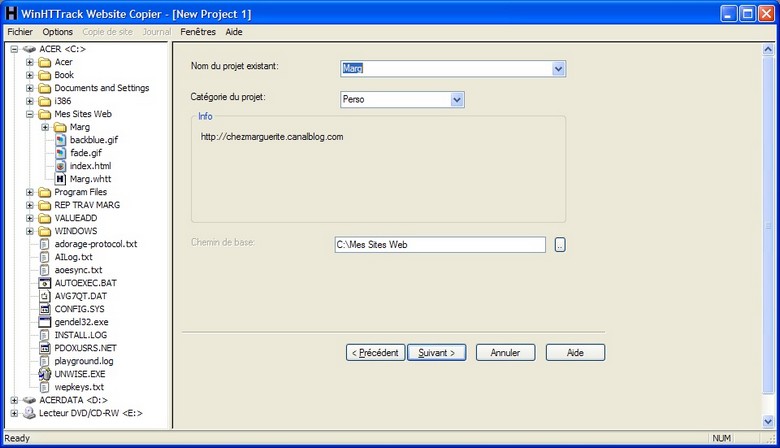Open the existing project name dropdown
The width and height of the screenshot is (780, 448).
(x=558, y=69)
